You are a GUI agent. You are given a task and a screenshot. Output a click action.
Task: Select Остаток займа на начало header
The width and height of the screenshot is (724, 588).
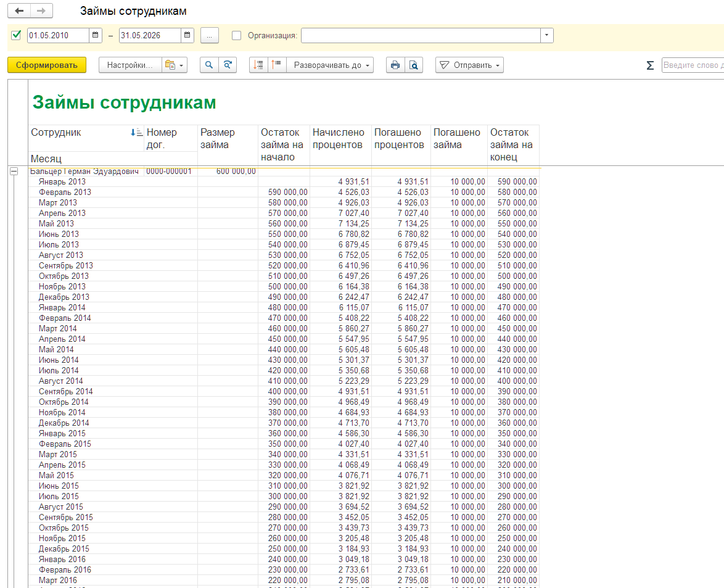coord(284,145)
